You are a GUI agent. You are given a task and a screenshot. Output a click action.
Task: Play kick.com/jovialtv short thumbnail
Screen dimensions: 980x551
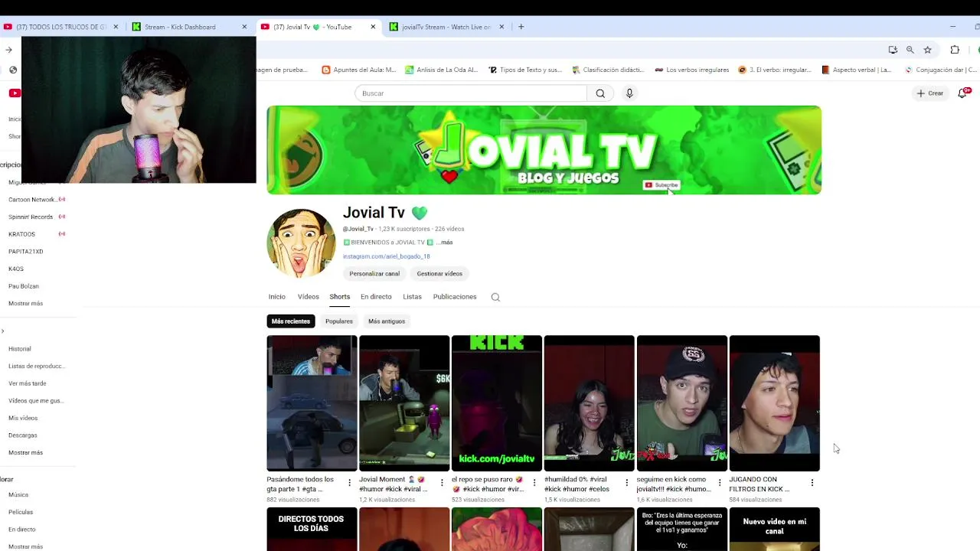coord(497,403)
